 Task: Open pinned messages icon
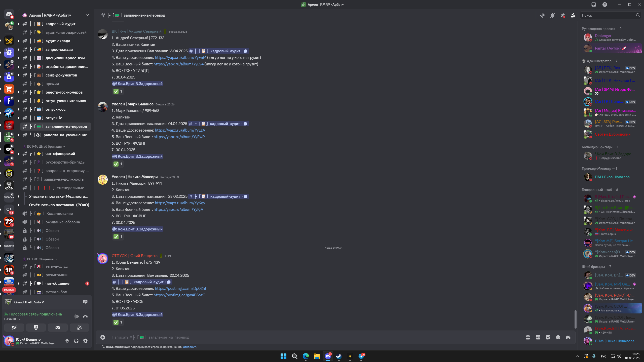(x=563, y=15)
